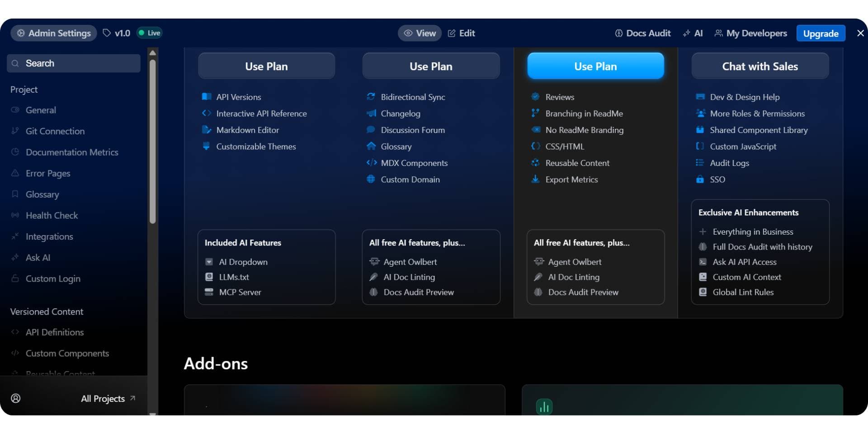Viewport: 868px width, 434px height.
Task: Click the Branching in ReadMe icon
Action: tap(536, 113)
